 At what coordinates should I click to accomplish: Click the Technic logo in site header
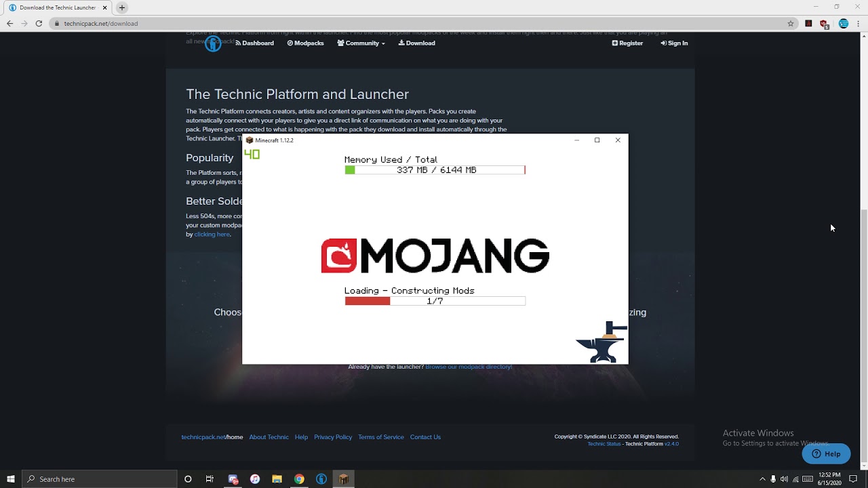tap(213, 44)
